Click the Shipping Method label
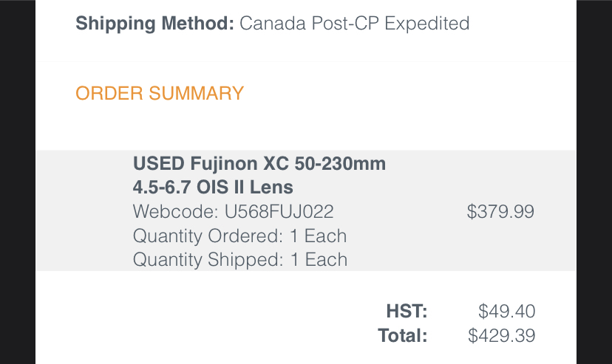Screen dimensions: 612x364 point(154,24)
